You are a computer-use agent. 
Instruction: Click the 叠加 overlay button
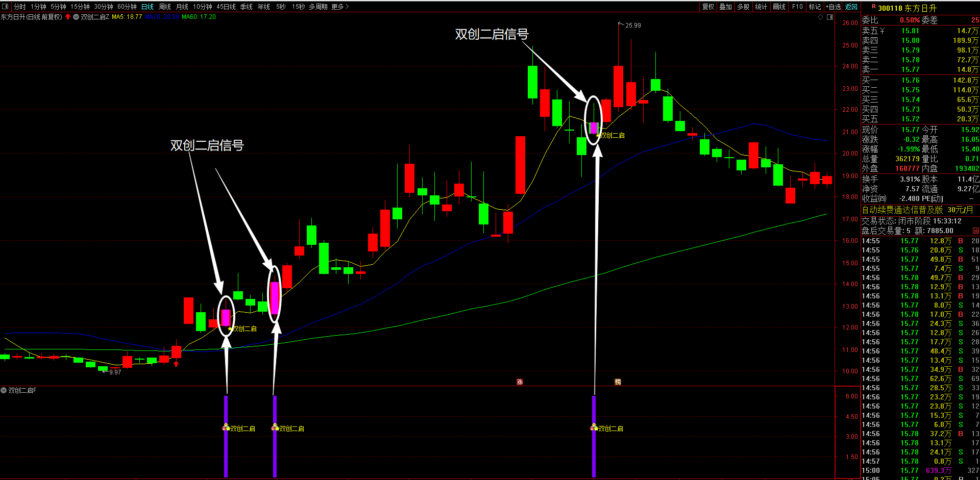pos(726,7)
